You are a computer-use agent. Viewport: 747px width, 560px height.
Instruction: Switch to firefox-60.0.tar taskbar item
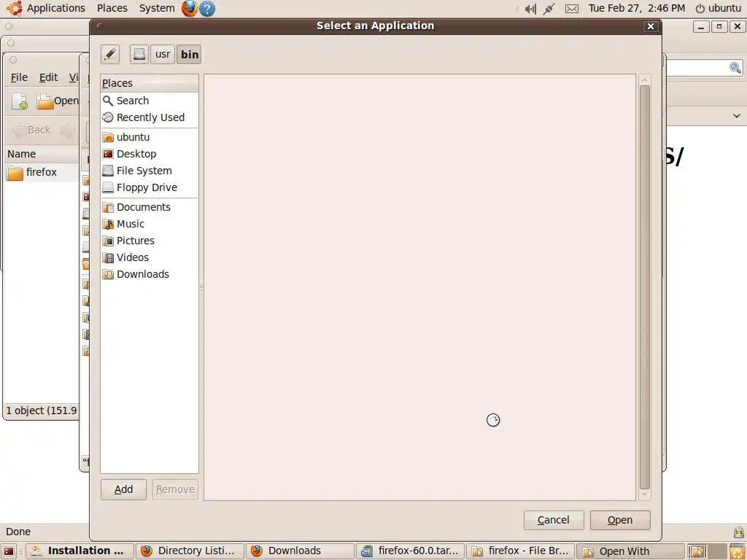click(410, 551)
